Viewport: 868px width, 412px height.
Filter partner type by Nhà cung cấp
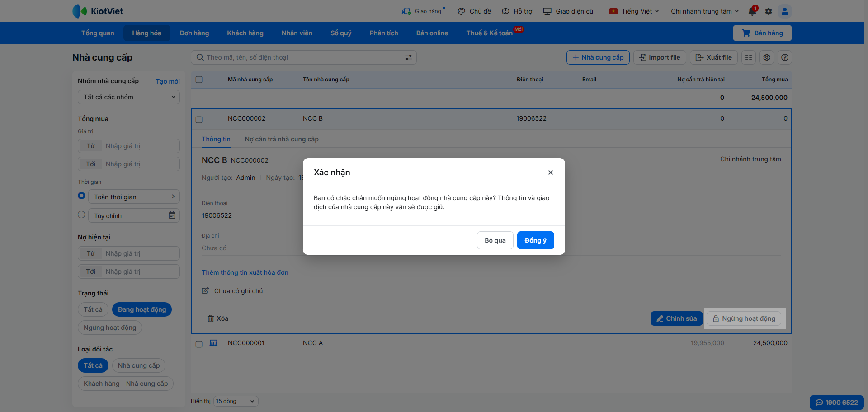(x=139, y=365)
